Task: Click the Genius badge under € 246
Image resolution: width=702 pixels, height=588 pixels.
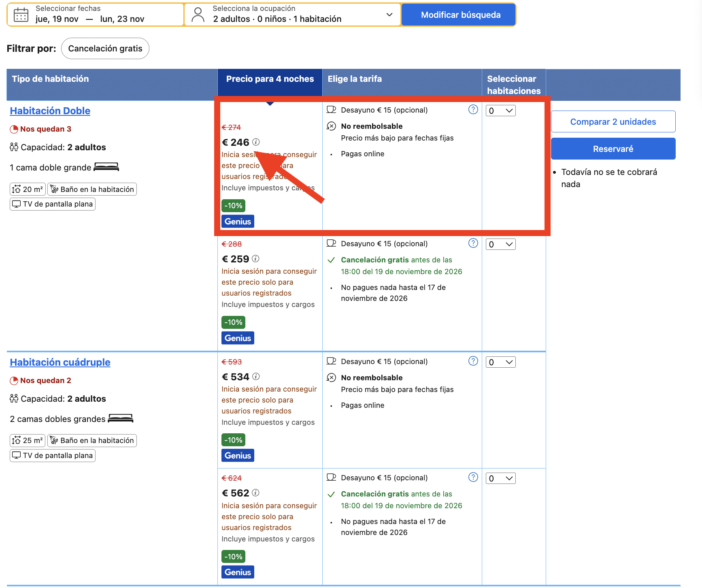Action: point(238,222)
